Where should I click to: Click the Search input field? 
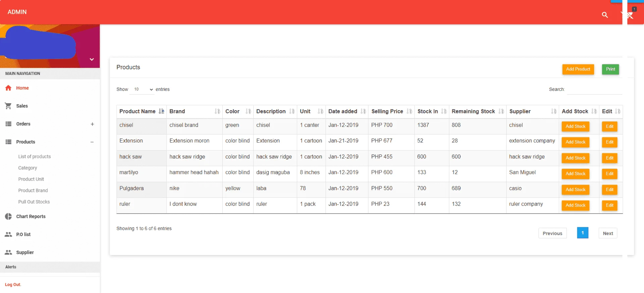point(594,90)
